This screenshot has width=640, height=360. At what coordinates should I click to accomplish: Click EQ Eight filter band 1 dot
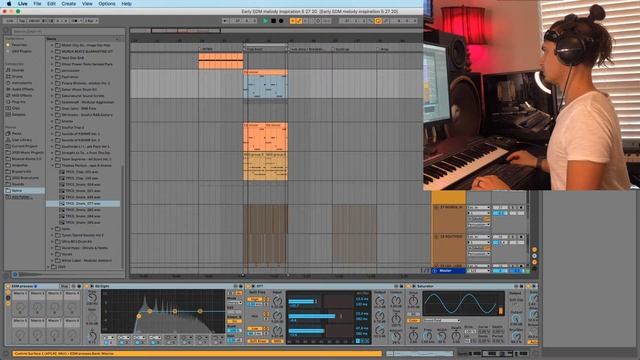tap(139, 316)
